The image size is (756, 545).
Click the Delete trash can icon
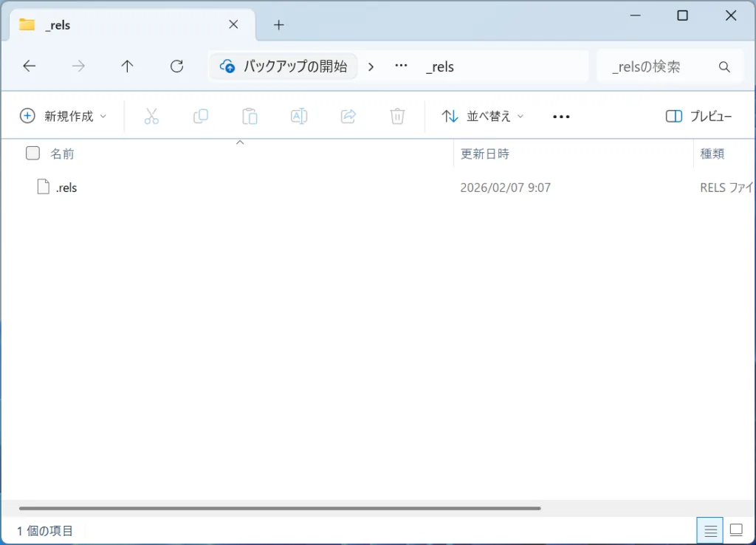coord(397,116)
